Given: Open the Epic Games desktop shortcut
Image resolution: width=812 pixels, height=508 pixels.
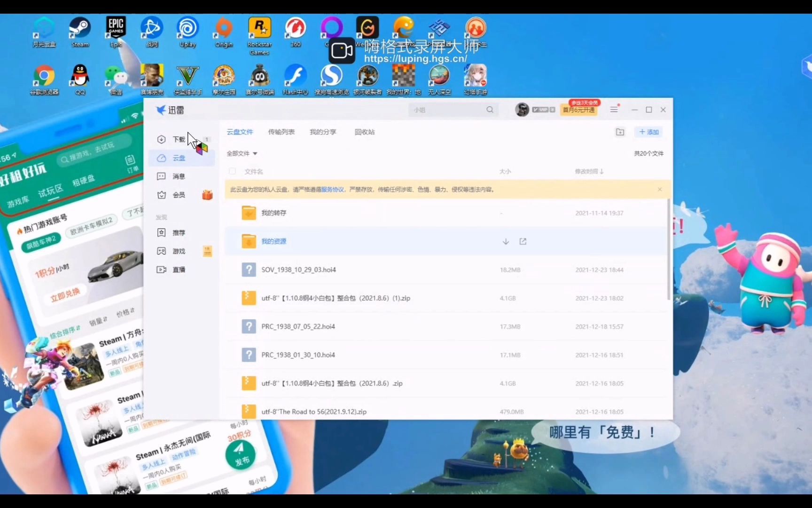Looking at the screenshot, I should tap(116, 32).
